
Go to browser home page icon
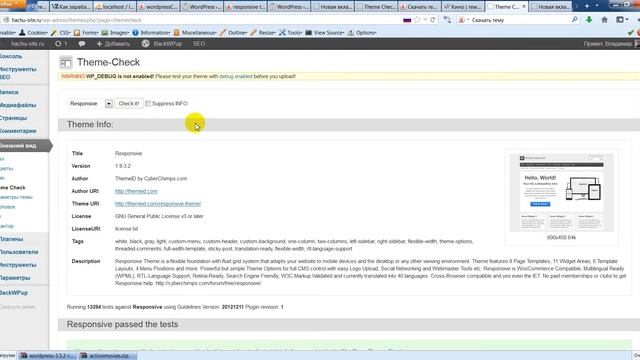[x=604, y=20]
